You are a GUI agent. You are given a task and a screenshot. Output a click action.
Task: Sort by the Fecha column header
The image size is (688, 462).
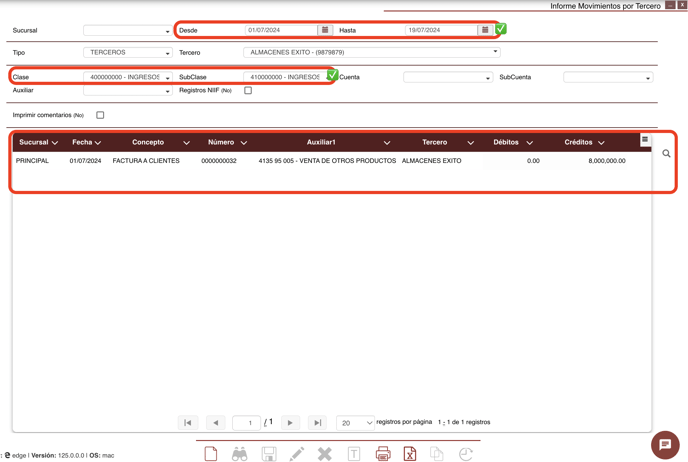(x=82, y=142)
